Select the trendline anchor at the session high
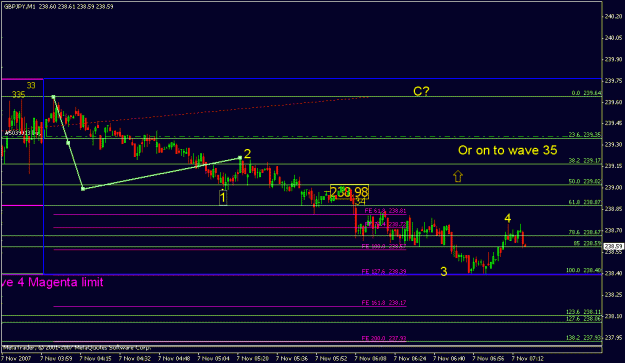This screenshot has height=363, width=625. coord(53,97)
